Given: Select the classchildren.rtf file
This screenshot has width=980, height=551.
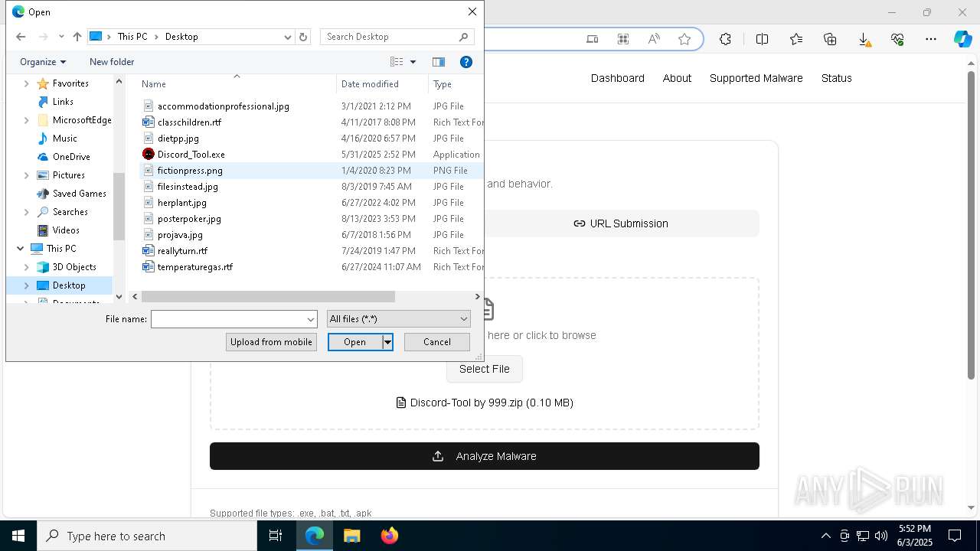Looking at the screenshot, I should (x=189, y=122).
